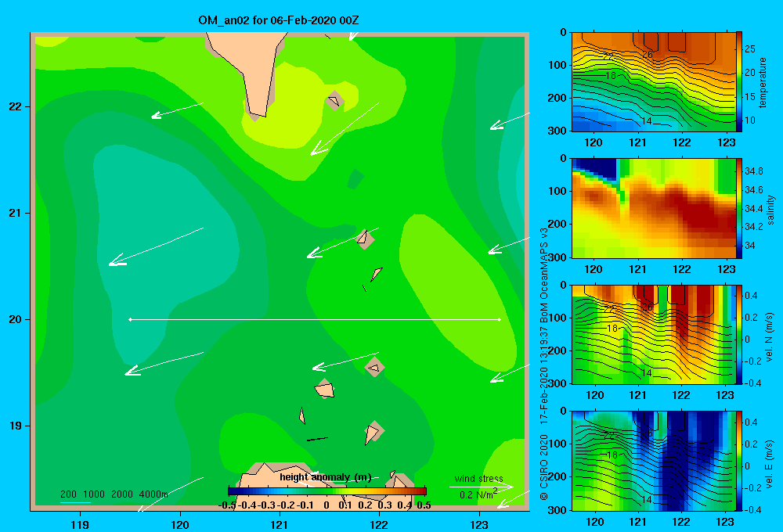Click the title OM_an02 for 06-Feb-2020 00Z
Image resolution: width=783 pixels, height=532 pixels.
(278, 20)
